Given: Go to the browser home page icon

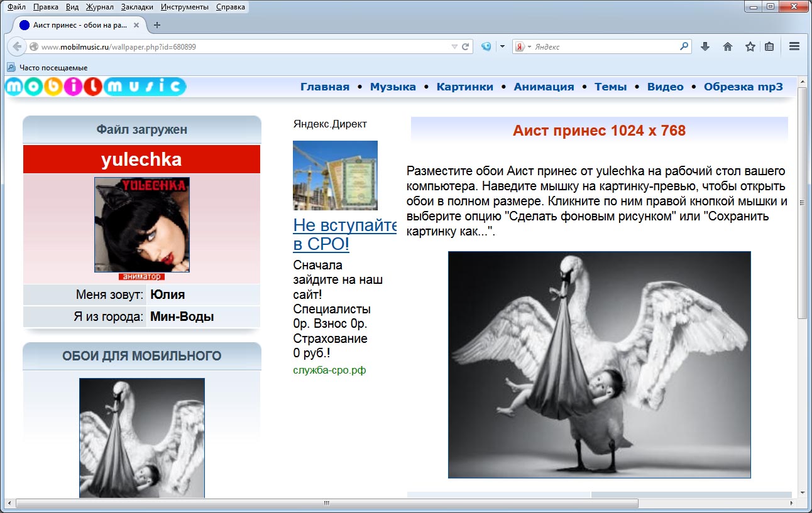Looking at the screenshot, I should point(728,46).
